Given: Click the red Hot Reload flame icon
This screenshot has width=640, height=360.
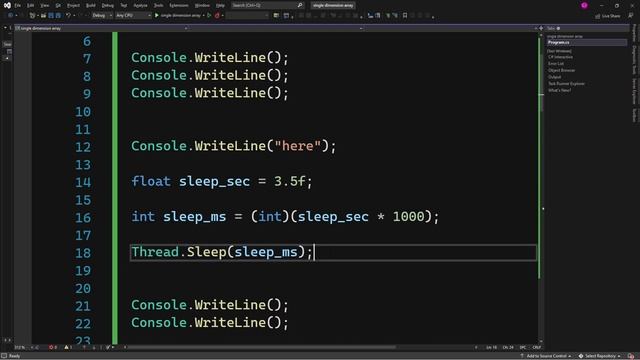Looking at the screenshot, I should coord(217,16).
